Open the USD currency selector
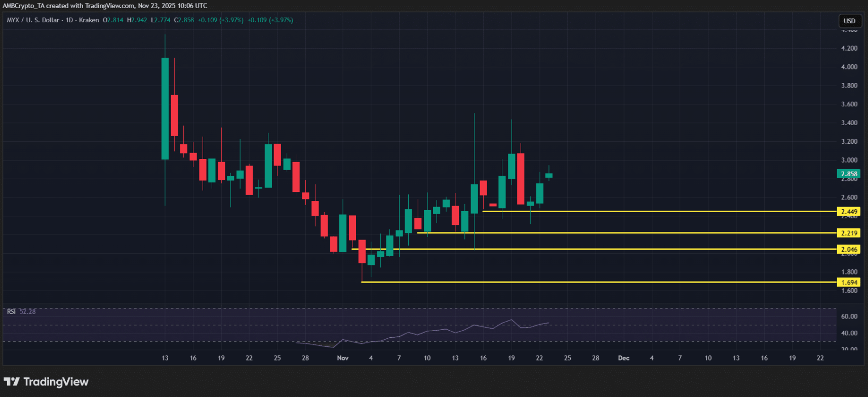This screenshot has width=868, height=397. [849, 21]
